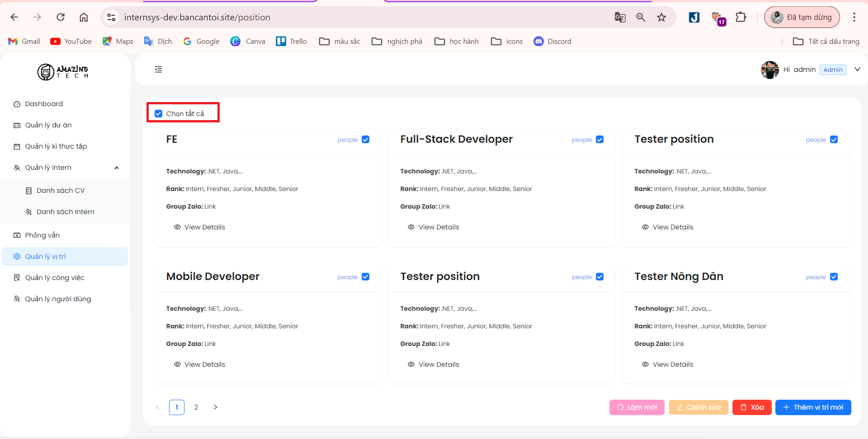The height and width of the screenshot is (439, 868).
Task: Uncheck the 'Chọn tất cả' checkbox
Action: [159, 114]
